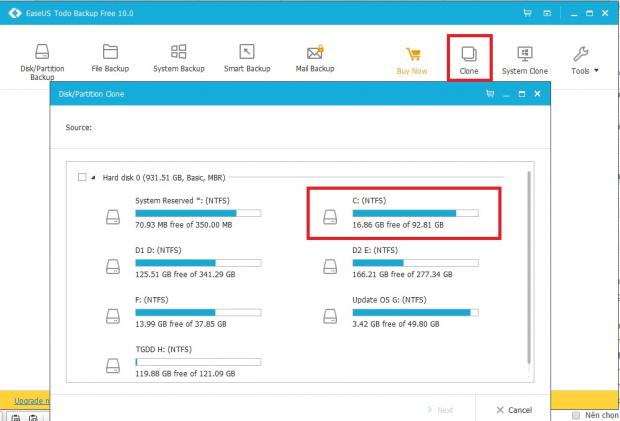Check the Hard disk 0 checkbox
Viewport: 620px width, 421px height.
click(x=82, y=177)
